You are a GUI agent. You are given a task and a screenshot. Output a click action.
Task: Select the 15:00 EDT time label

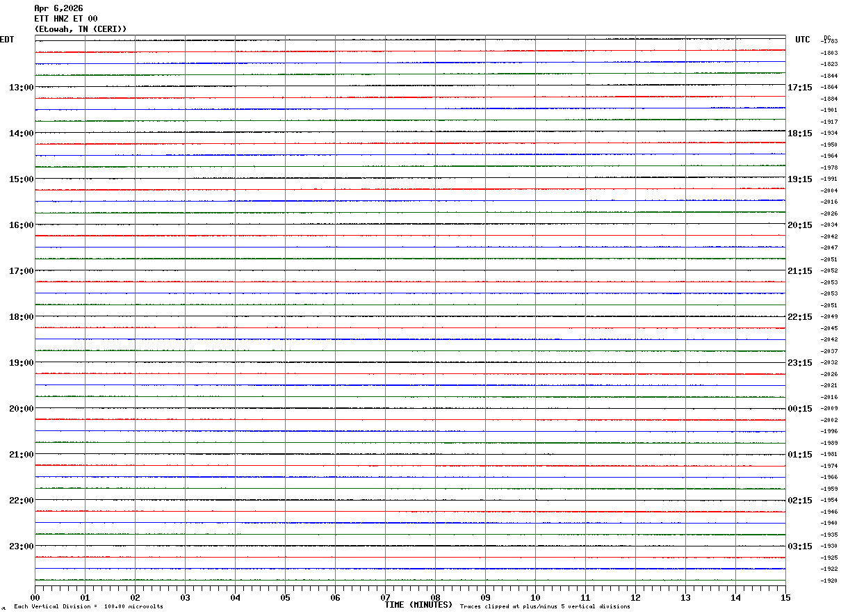pos(22,179)
